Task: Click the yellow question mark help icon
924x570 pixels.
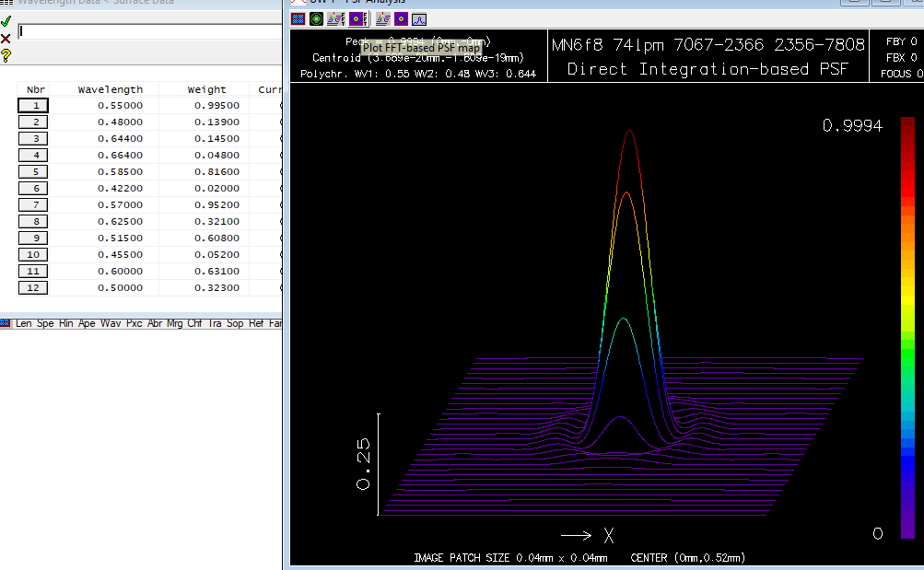Action: coord(6,55)
